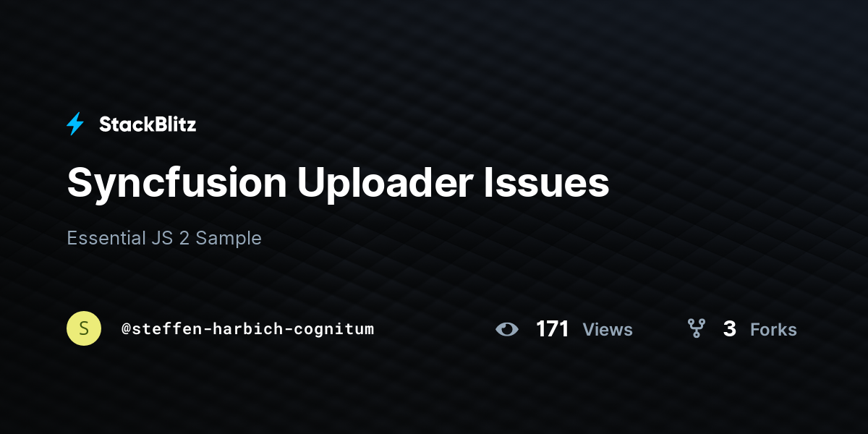Click the Essential JS 2 Sample subtitle
Screen dimensions: 868x434
(x=164, y=237)
